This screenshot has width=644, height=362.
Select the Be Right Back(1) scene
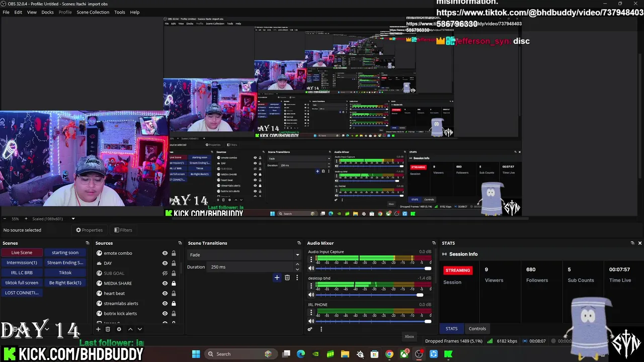(x=65, y=283)
